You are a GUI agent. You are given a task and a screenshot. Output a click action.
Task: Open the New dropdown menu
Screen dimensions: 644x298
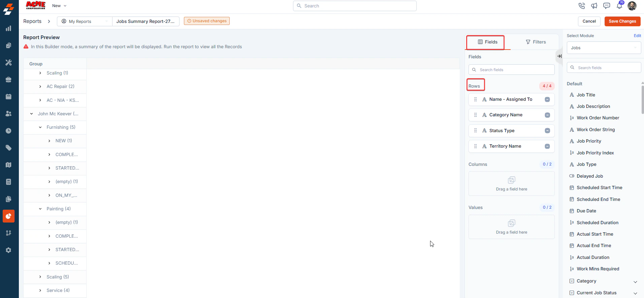click(59, 6)
